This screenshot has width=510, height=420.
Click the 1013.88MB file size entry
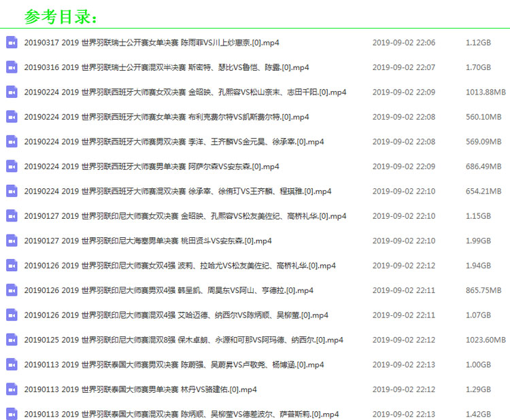click(486, 92)
